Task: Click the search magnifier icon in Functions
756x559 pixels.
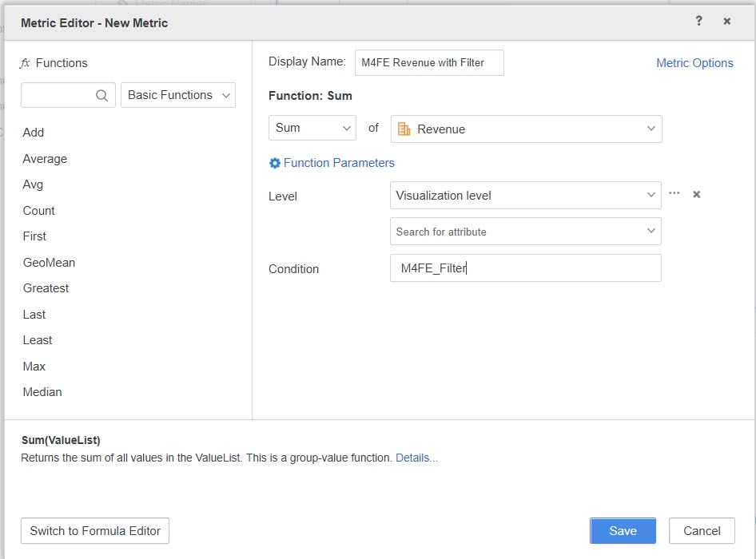Action: click(101, 95)
